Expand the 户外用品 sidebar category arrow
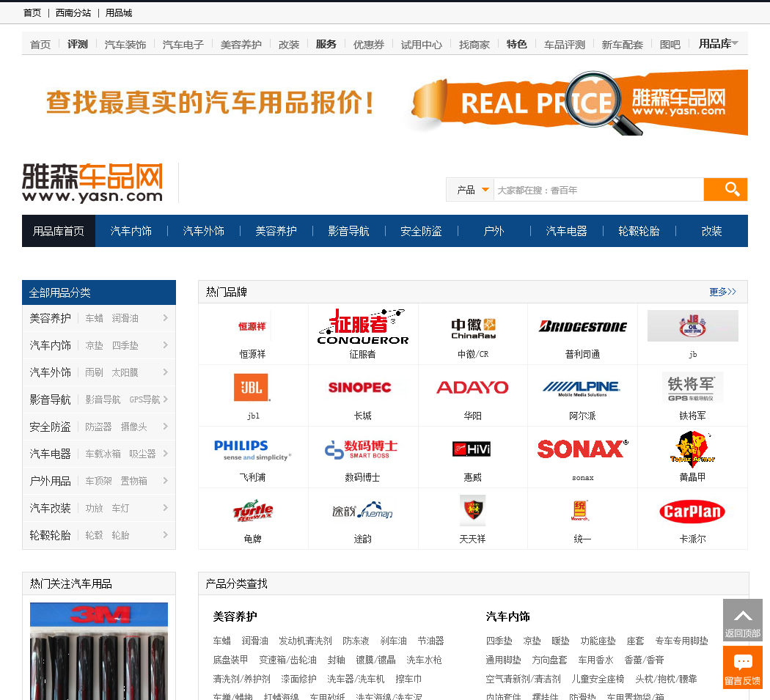770x700 pixels. click(x=166, y=481)
